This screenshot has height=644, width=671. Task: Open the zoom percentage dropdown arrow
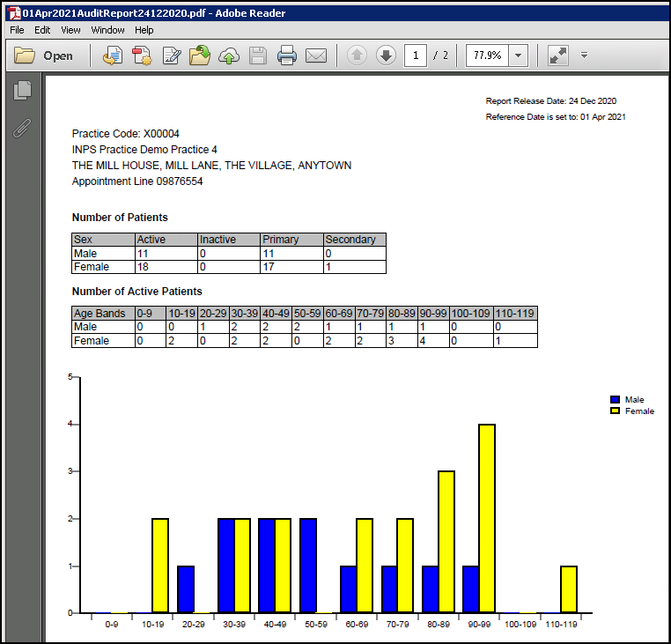(518, 56)
